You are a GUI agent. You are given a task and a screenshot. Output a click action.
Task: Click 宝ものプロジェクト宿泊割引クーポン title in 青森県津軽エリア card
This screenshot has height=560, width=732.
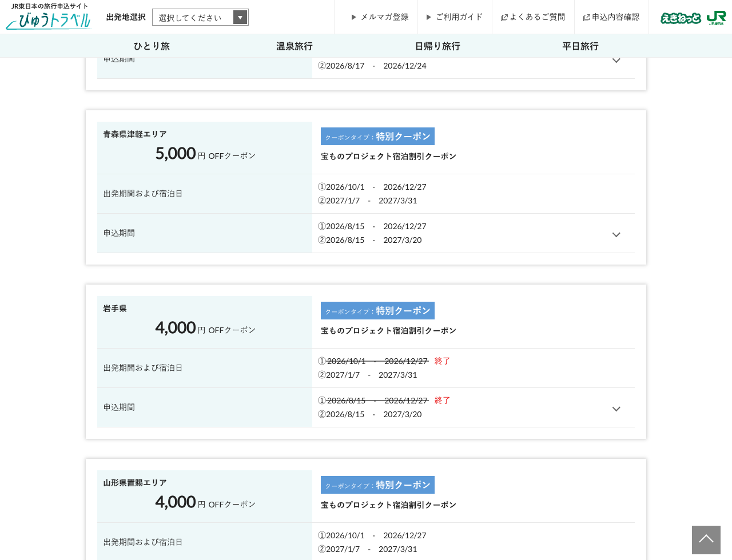[389, 157]
